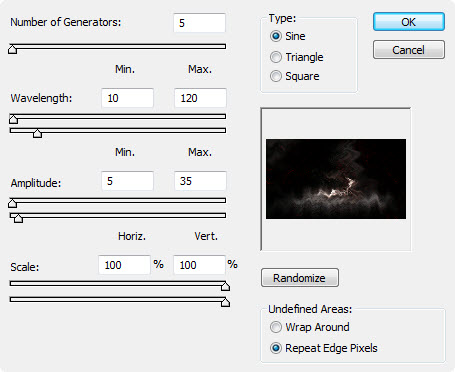Image resolution: width=455 pixels, height=372 pixels.
Task: Click the Amplitude minimum slider handle
Action: tap(12, 203)
